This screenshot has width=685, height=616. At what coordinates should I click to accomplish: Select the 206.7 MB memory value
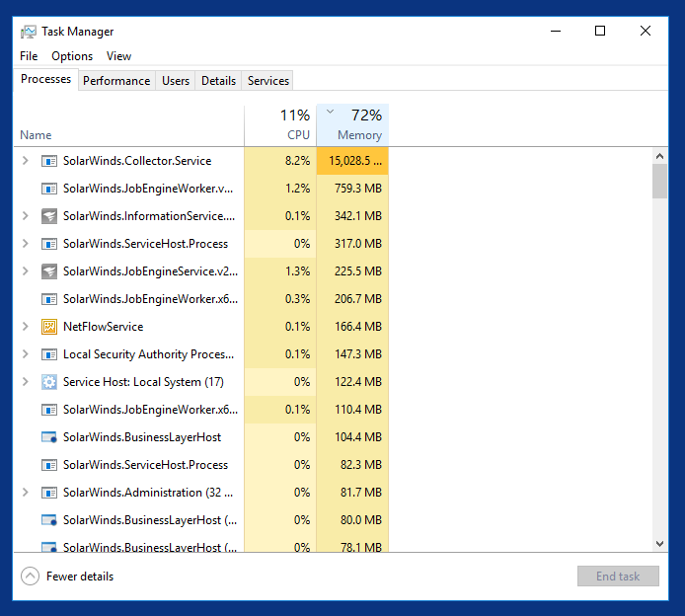[357, 299]
